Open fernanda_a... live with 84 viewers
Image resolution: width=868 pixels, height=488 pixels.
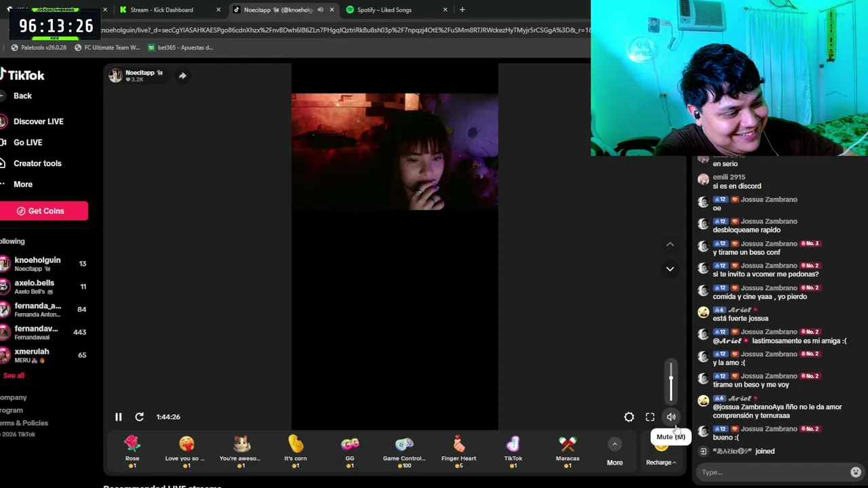tap(43, 310)
